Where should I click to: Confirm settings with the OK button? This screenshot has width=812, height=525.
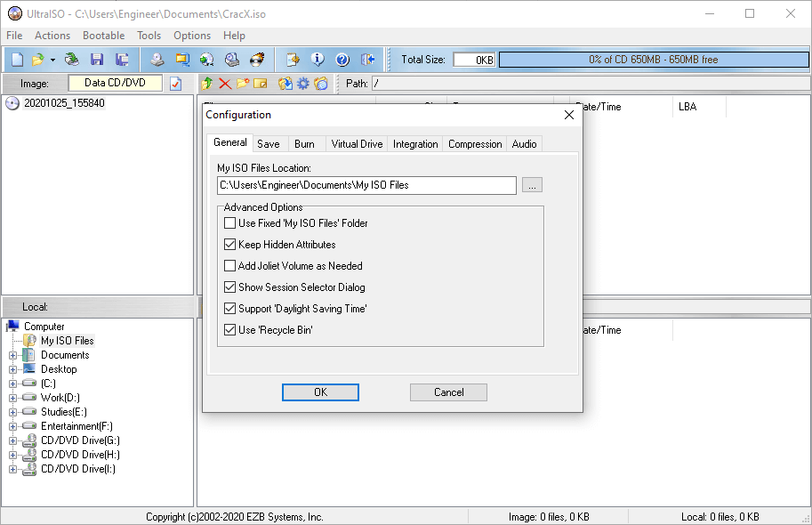click(x=320, y=392)
